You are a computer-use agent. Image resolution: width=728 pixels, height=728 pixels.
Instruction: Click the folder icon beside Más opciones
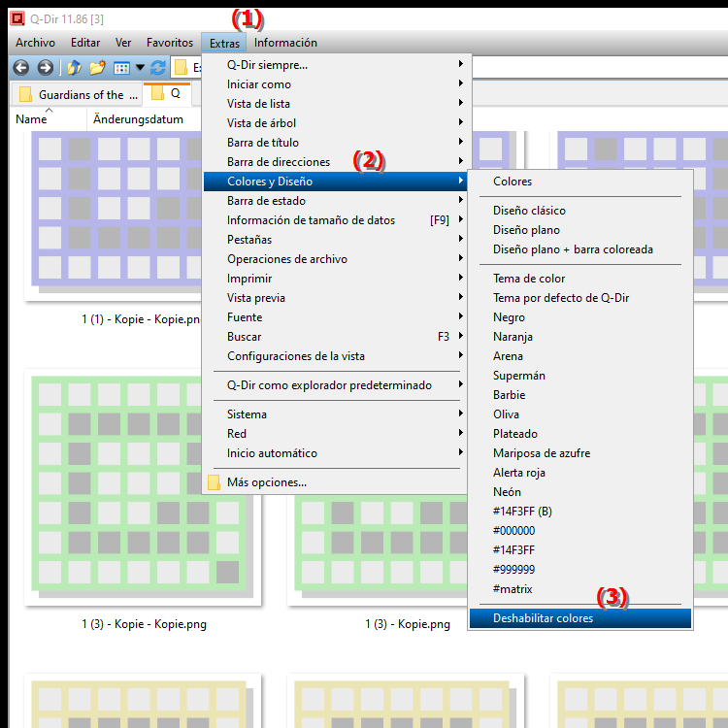[214, 482]
